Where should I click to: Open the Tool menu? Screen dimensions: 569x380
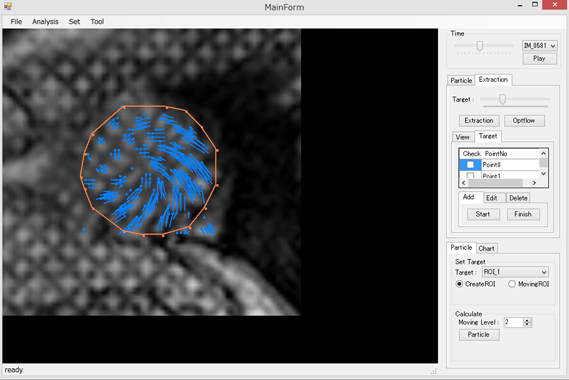pos(97,21)
